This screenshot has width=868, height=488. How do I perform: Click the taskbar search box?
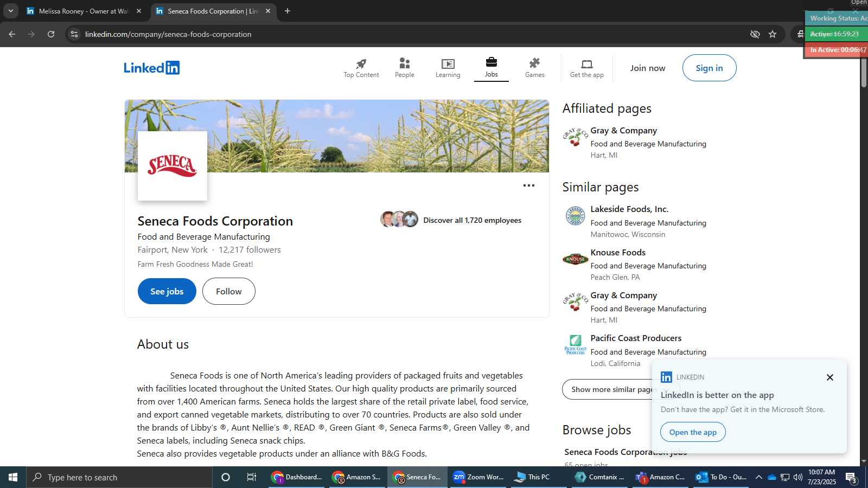point(119,477)
